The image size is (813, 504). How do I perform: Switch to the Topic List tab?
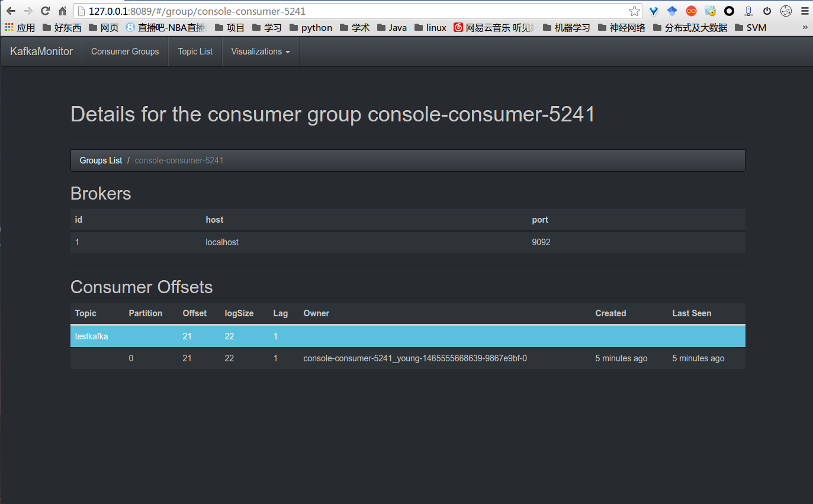[x=195, y=52]
